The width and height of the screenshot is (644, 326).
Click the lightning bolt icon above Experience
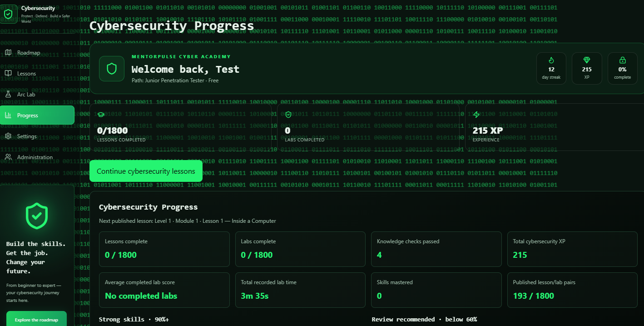pyautogui.click(x=476, y=115)
